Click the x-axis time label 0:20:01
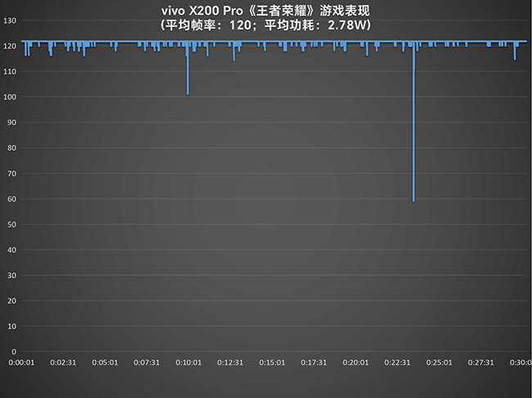Image resolution: width=532 pixels, height=398 pixels. 355,363
